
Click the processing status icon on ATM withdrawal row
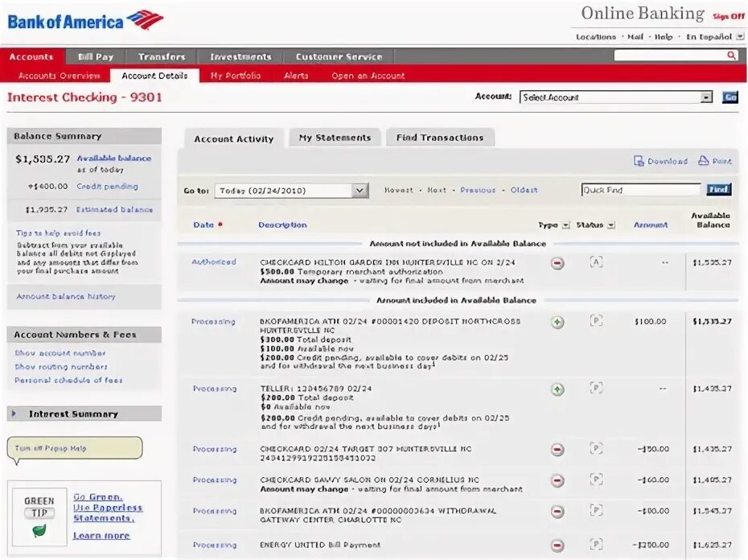coord(596,510)
